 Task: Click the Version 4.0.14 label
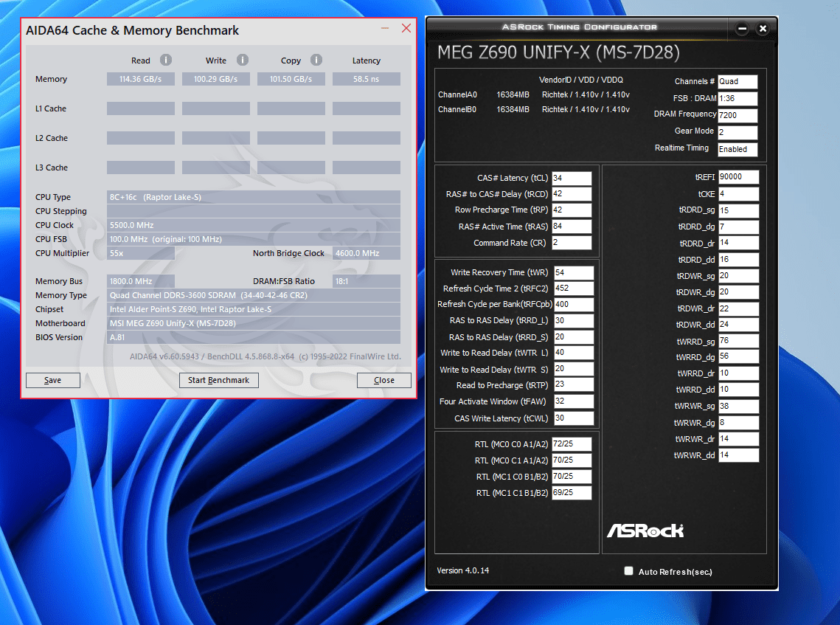(x=463, y=570)
